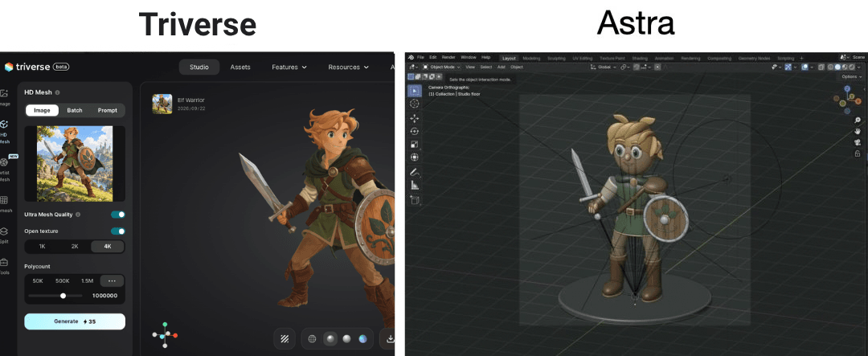This screenshot has height=356, width=868.
Task: Click the download icon in the Triverse viewer
Action: [x=390, y=339]
